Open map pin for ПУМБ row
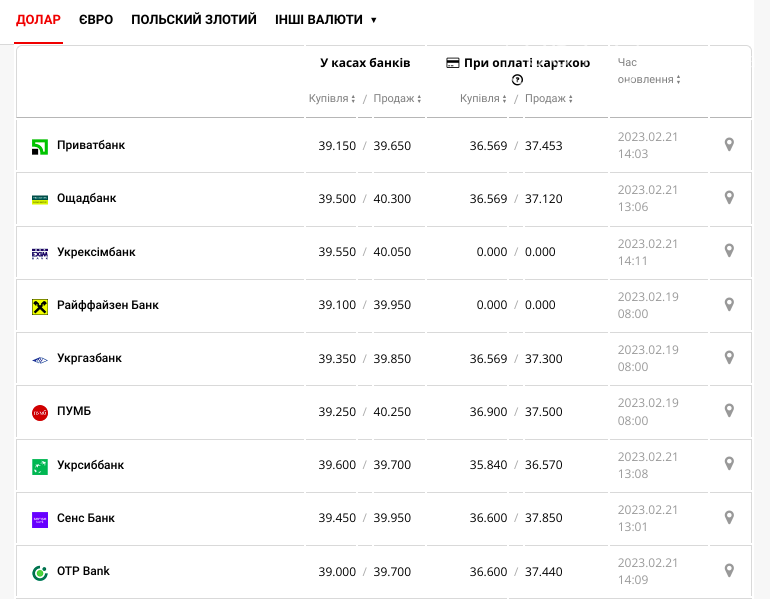770x599 pixels. [729, 411]
